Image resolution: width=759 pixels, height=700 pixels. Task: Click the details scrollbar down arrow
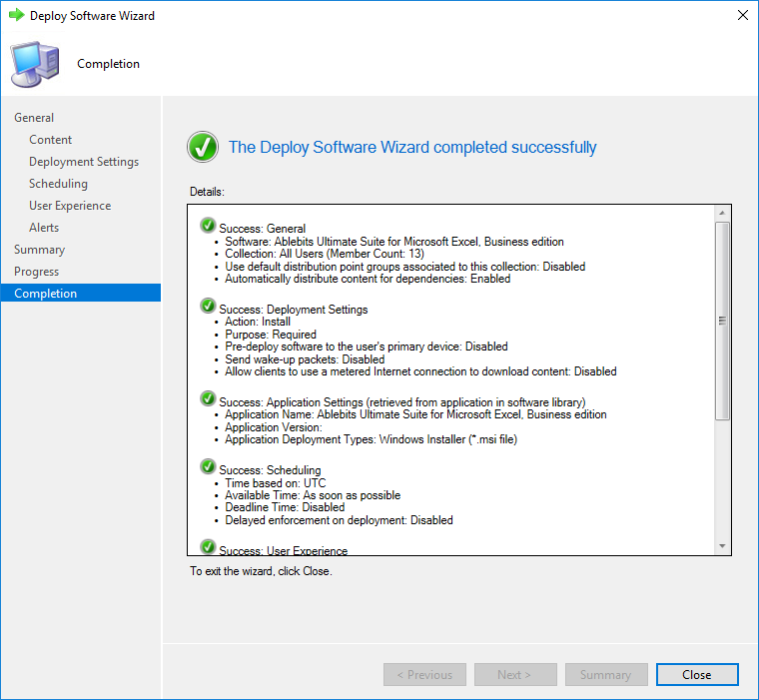tap(722, 546)
